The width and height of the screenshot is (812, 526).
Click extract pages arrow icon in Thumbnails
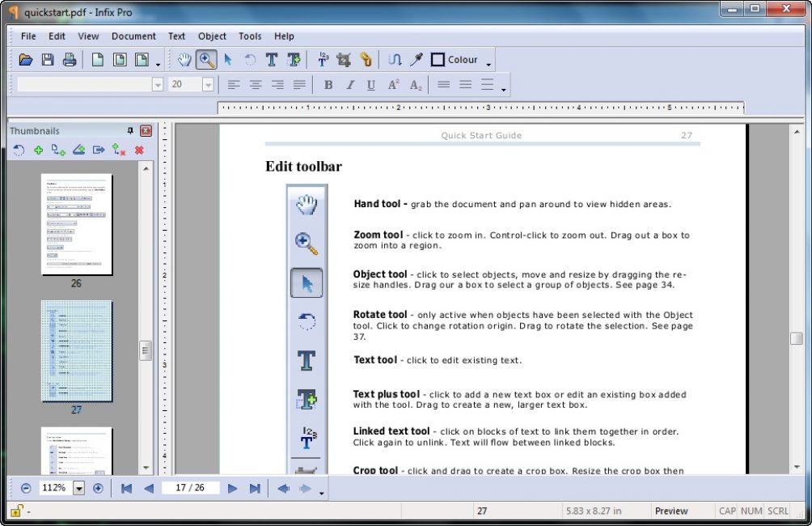pos(99,151)
